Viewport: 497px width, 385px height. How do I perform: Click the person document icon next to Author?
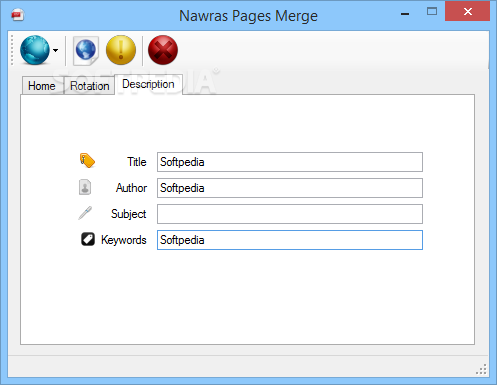(85, 187)
